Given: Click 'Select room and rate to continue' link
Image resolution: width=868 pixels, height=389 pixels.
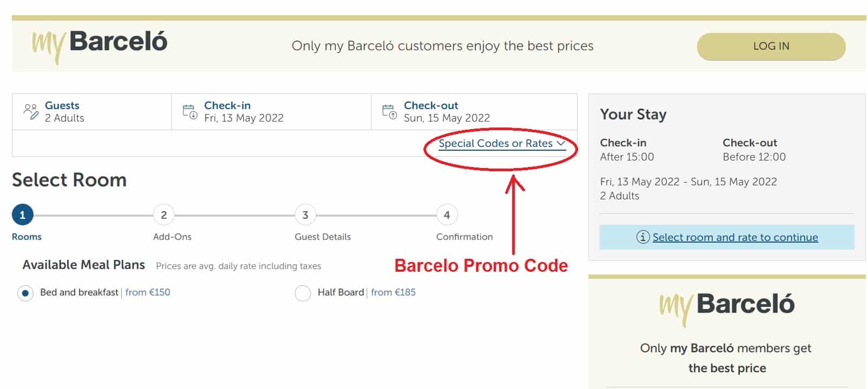Looking at the screenshot, I should 734,237.
